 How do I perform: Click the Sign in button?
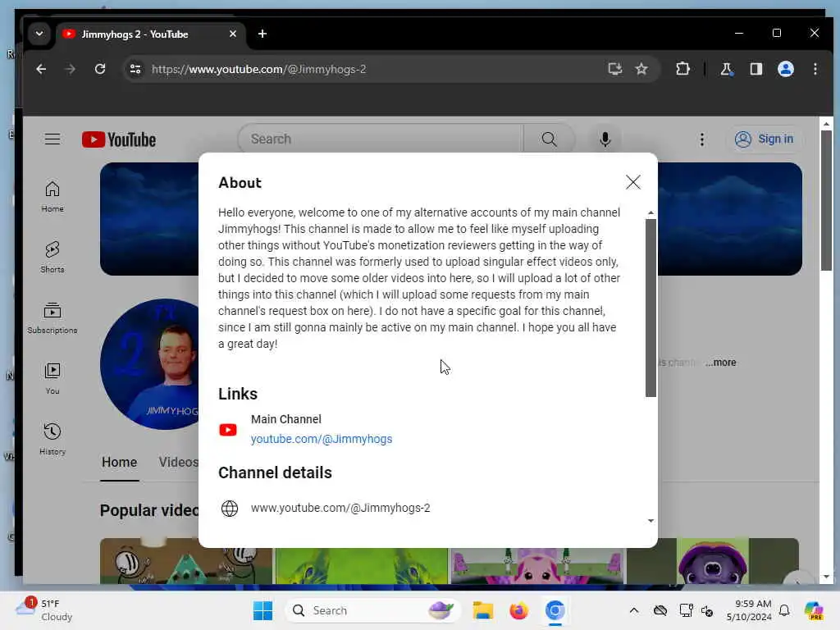(x=765, y=139)
